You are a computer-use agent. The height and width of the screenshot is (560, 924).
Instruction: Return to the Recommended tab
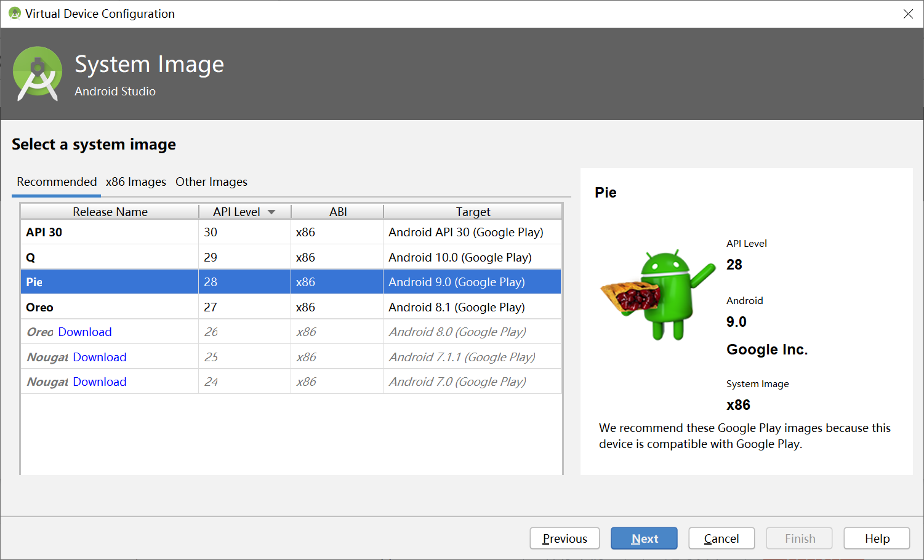56,182
